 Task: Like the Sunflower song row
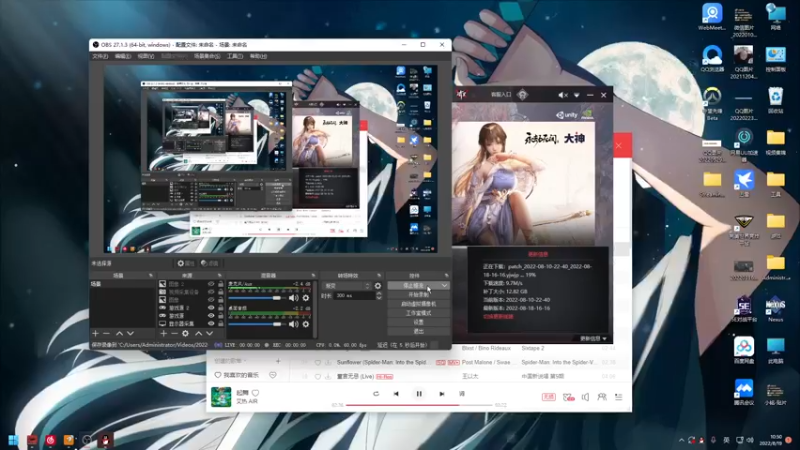click(317, 362)
